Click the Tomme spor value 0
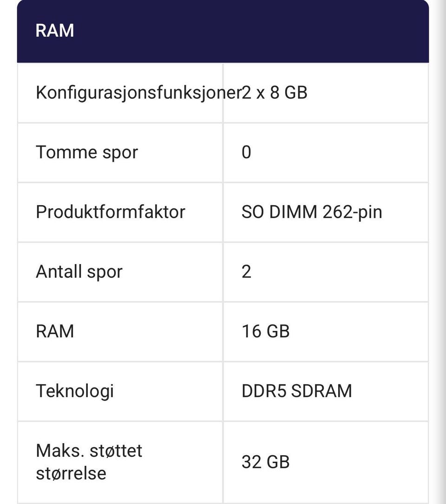 (x=246, y=152)
